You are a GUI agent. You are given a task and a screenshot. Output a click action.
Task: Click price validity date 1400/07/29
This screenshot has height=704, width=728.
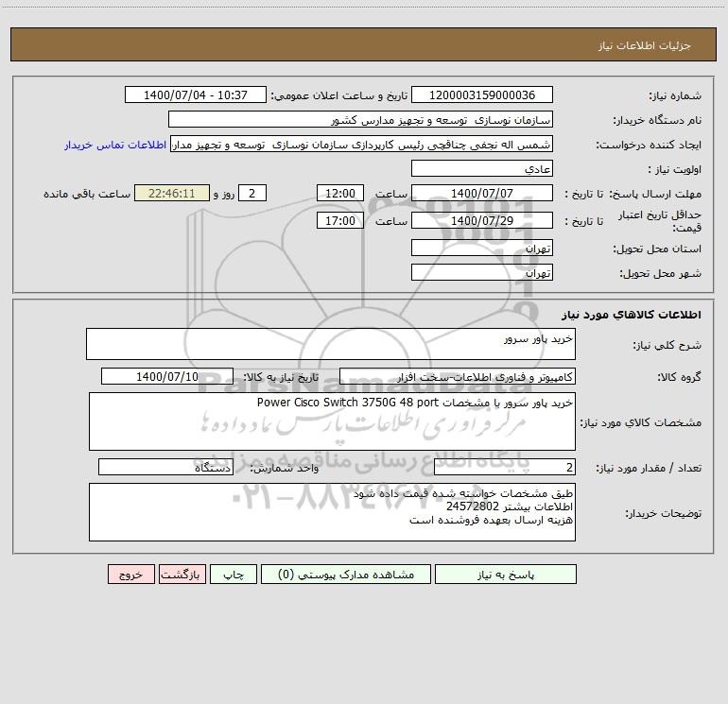pyautogui.click(x=482, y=220)
